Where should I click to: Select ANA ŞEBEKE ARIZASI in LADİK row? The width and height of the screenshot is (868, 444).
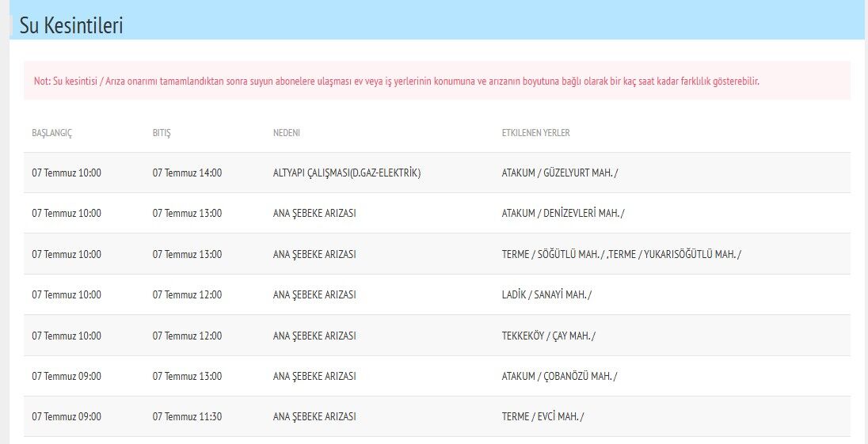pyautogui.click(x=314, y=294)
